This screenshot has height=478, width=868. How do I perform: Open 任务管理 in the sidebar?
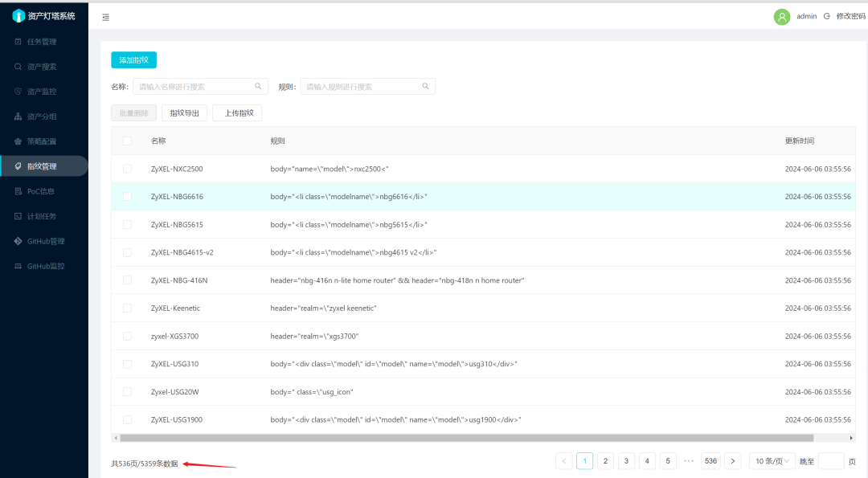tap(42, 42)
